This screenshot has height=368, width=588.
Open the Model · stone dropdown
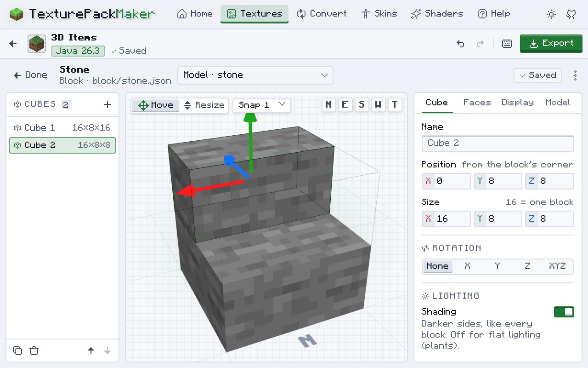pyautogui.click(x=255, y=75)
